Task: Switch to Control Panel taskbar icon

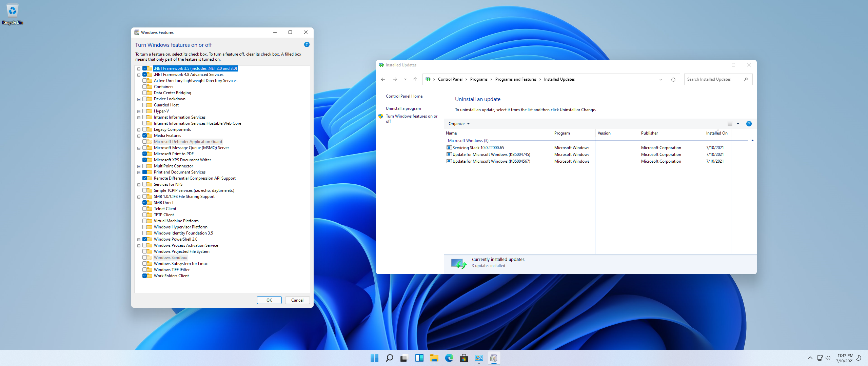Action: tap(479, 358)
